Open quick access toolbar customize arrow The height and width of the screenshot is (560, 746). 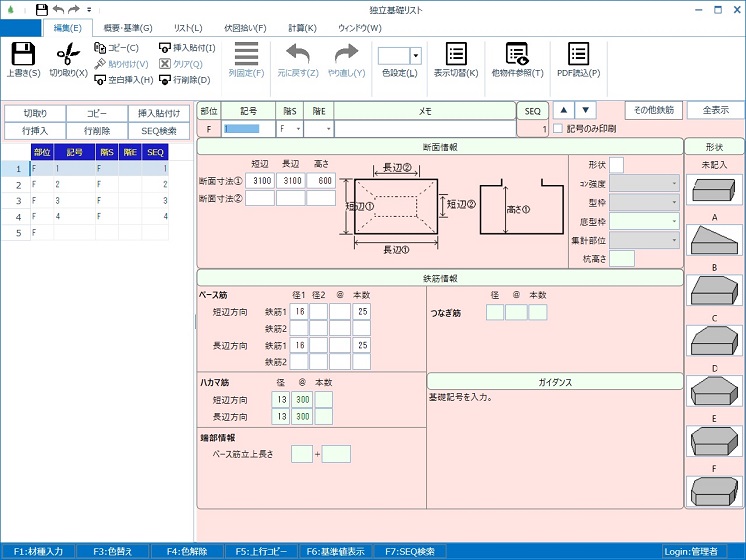[x=89, y=10]
